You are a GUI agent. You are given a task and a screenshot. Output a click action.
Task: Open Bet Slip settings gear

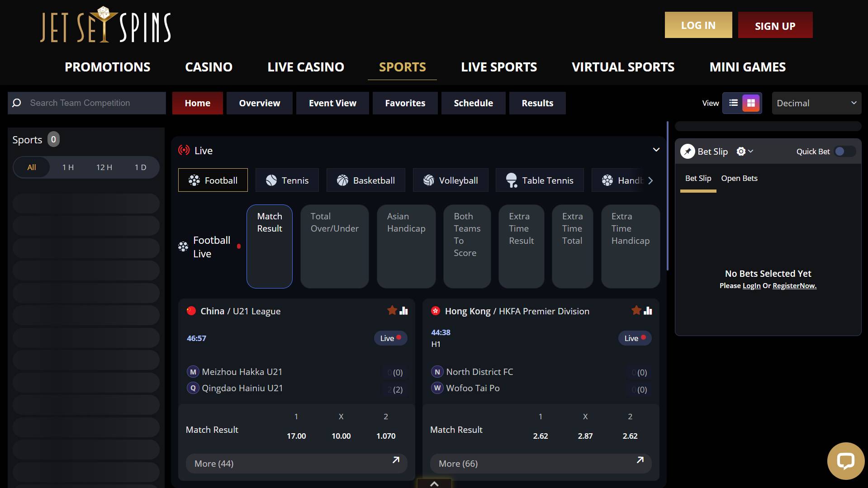pyautogui.click(x=741, y=152)
